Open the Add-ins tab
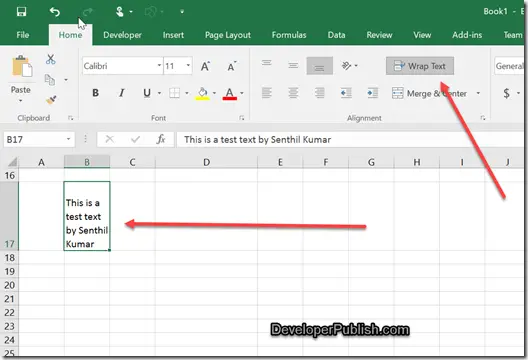Image resolution: width=528 pixels, height=360 pixels. click(x=467, y=35)
